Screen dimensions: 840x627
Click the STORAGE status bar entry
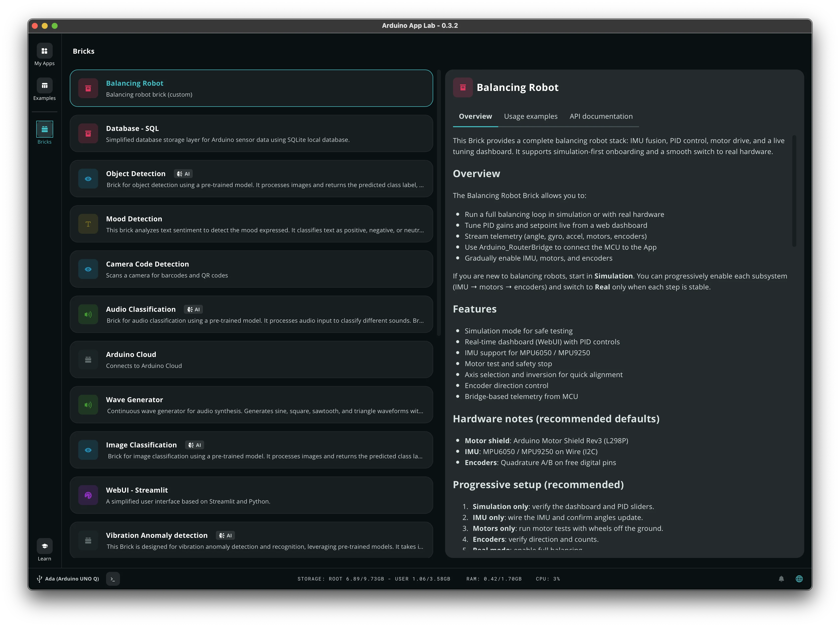373,579
